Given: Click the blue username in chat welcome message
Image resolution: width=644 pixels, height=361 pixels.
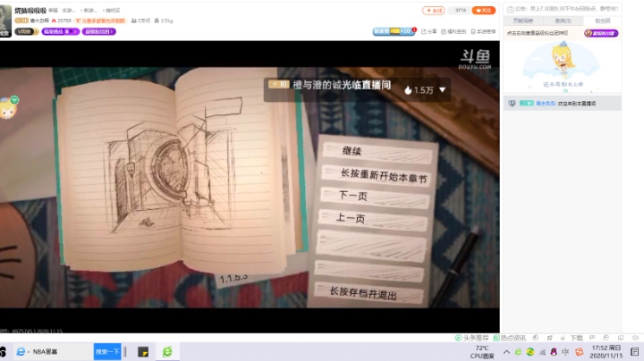Looking at the screenshot, I should 546,104.
